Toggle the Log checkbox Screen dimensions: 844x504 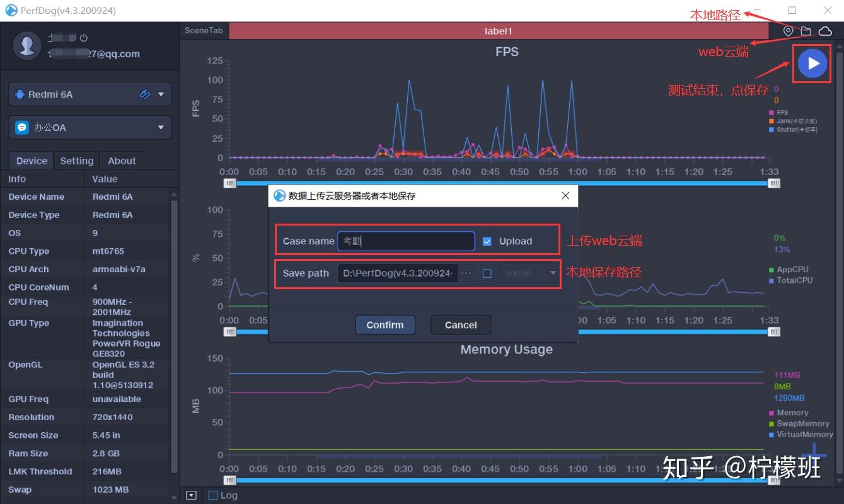pos(213,495)
